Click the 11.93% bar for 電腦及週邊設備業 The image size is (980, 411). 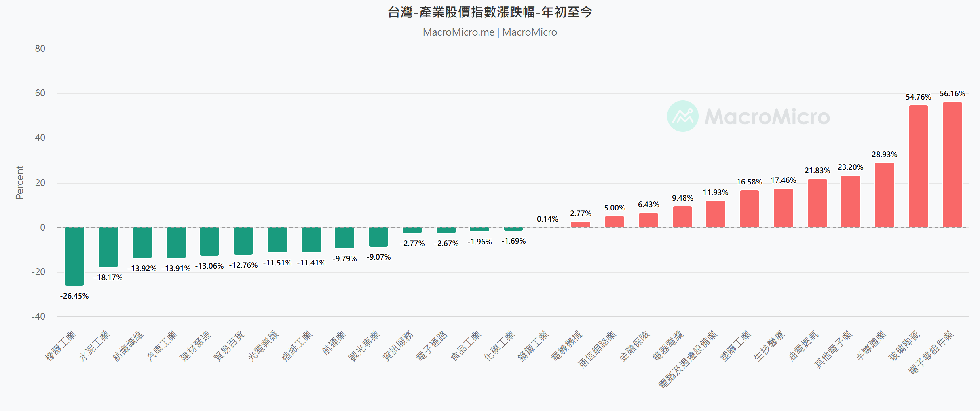[x=715, y=214]
